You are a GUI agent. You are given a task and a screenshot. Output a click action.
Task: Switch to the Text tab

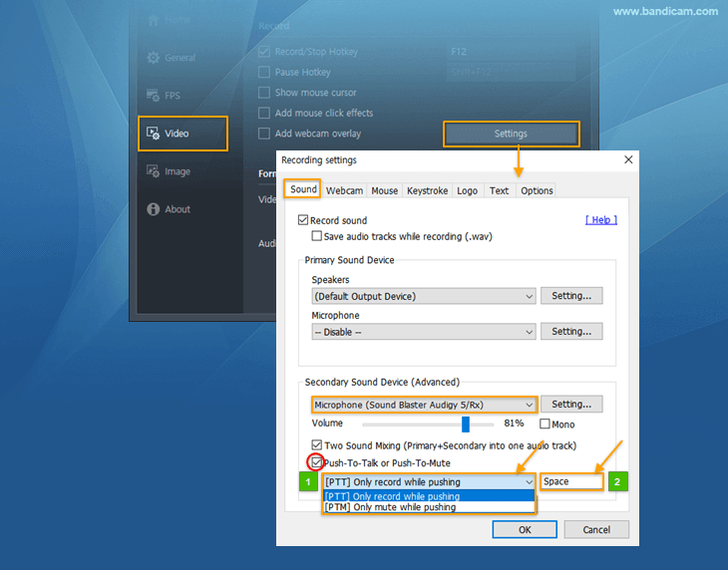pos(499,190)
